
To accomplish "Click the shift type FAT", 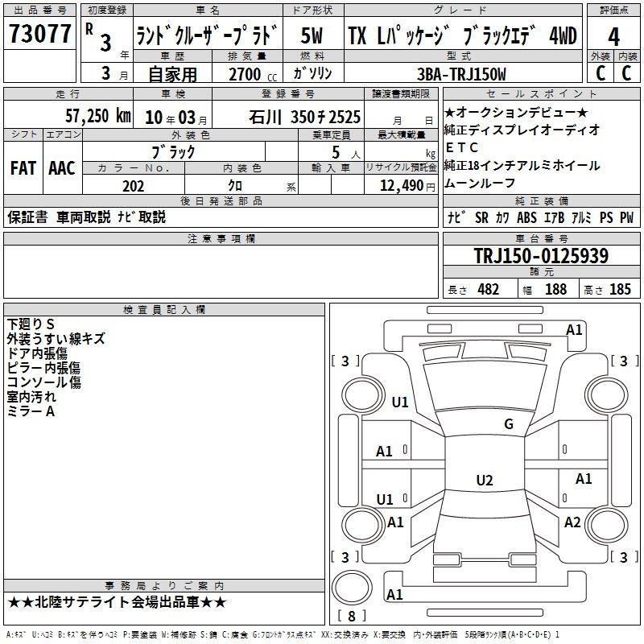I will [23, 168].
